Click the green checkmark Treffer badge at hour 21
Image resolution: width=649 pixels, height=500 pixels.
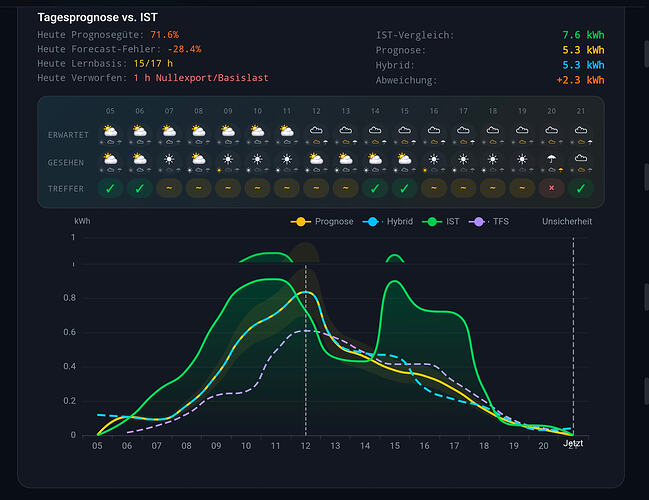coord(581,188)
